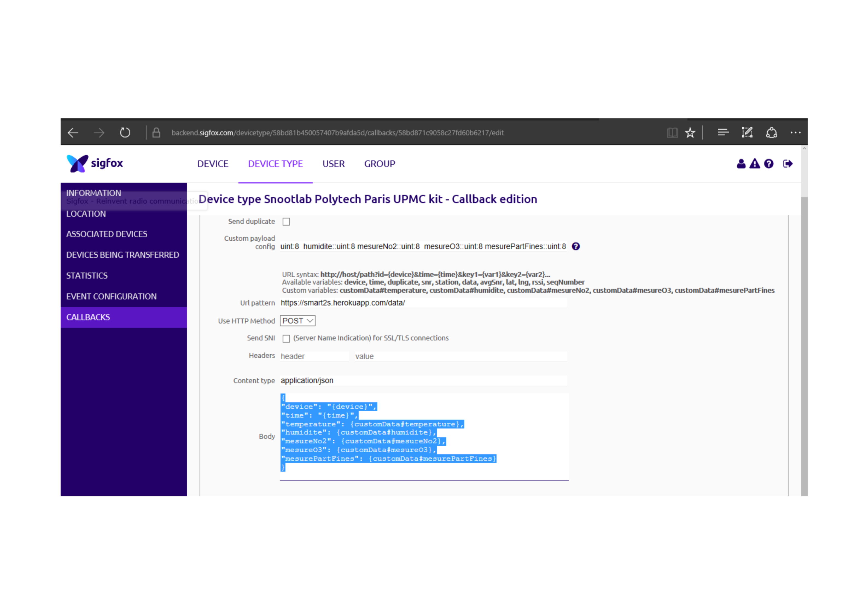Click the page vertical scrollbar
868x614 pixels.
click(805, 346)
